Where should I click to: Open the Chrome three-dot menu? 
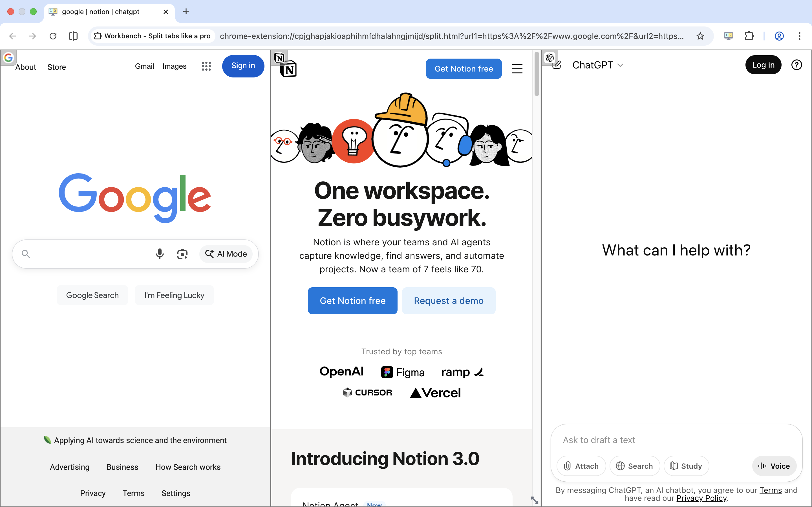(800, 36)
